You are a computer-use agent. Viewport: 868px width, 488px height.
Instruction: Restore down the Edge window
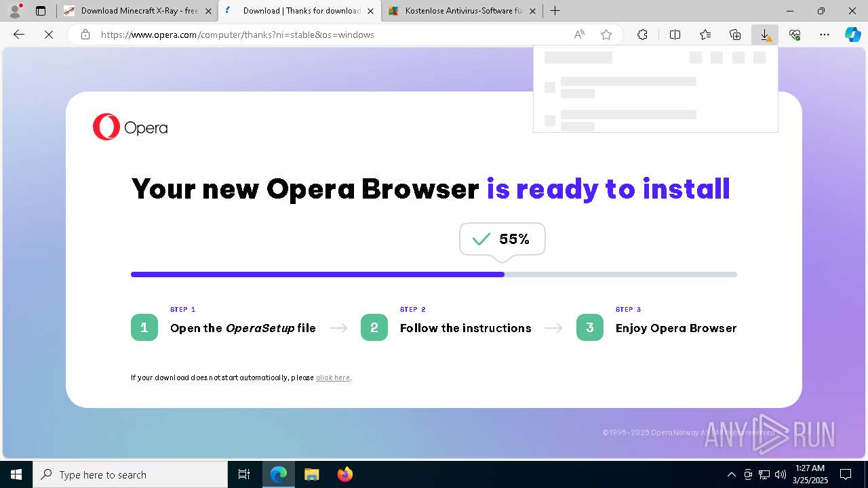[821, 11]
